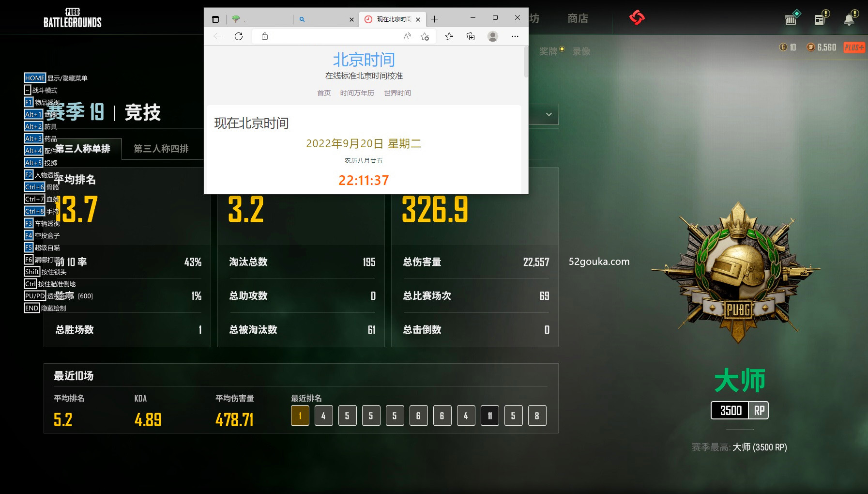This screenshot has width=868, height=494.
Task: Select the ranking square showing 11
Action: tap(490, 416)
